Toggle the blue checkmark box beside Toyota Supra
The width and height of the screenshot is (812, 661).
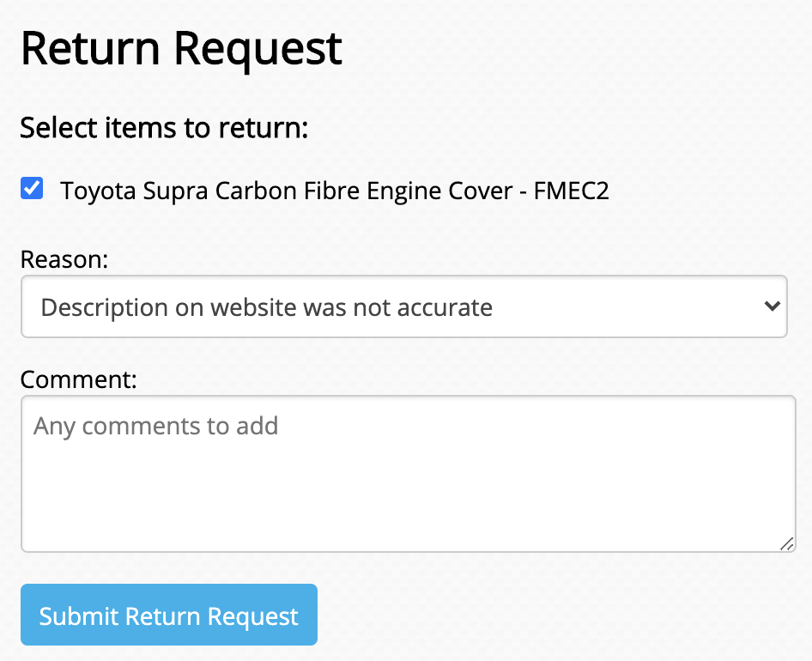click(x=32, y=189)
